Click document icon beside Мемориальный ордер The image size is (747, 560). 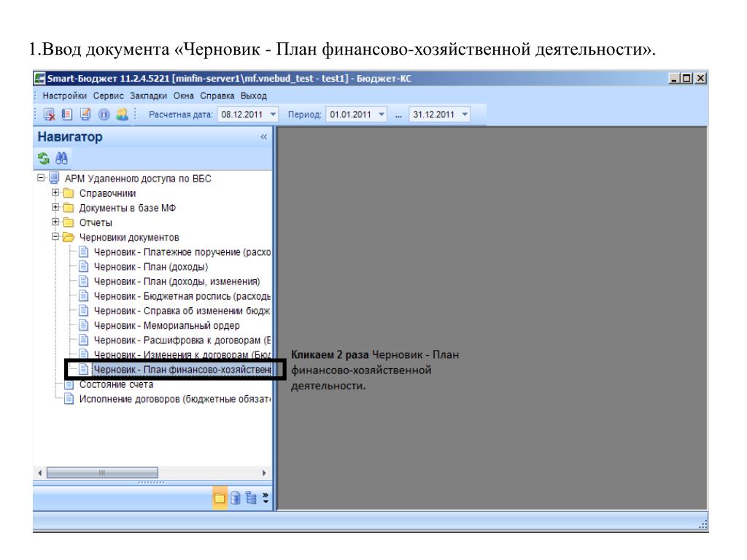click(83, 325)
